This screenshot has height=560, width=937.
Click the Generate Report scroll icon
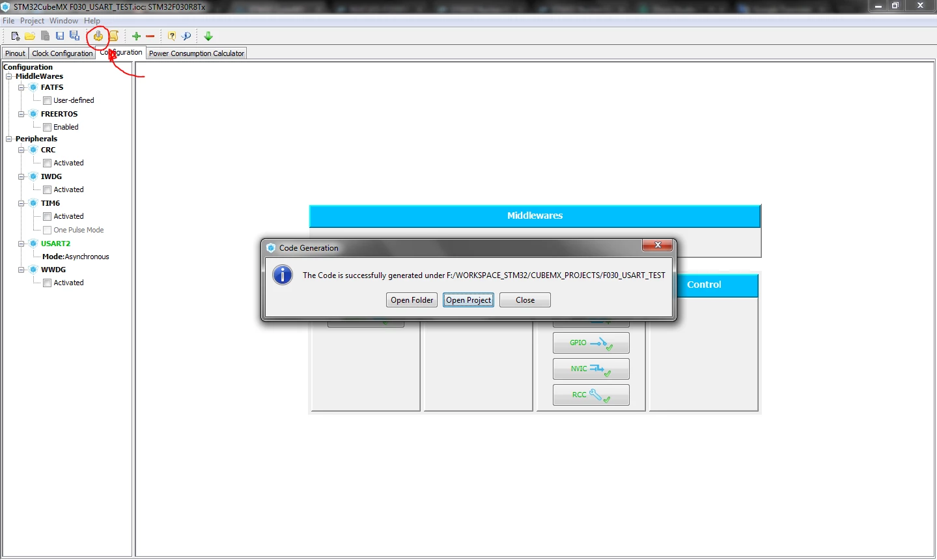coord(114,36)
